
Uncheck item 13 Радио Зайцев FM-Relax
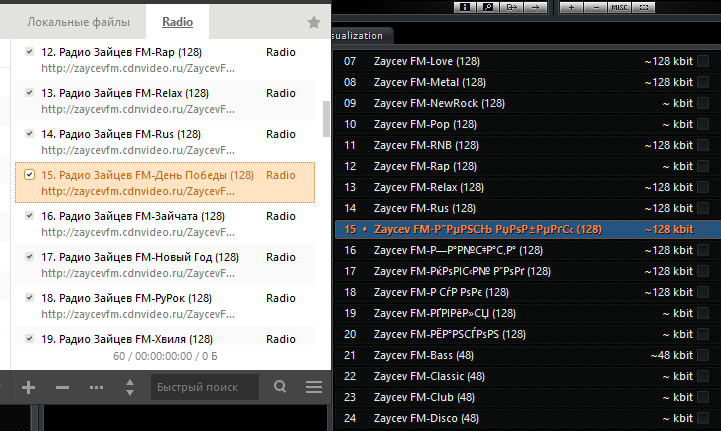[29, 92]
